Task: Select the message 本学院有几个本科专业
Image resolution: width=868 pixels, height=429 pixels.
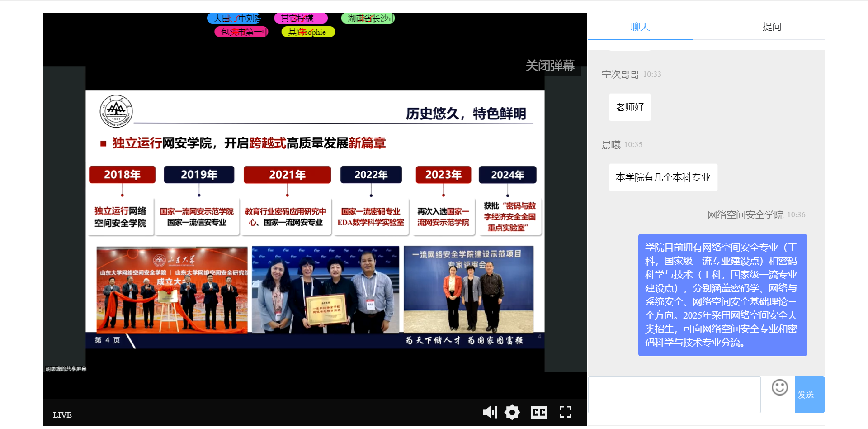Action: tap(663, 177)
